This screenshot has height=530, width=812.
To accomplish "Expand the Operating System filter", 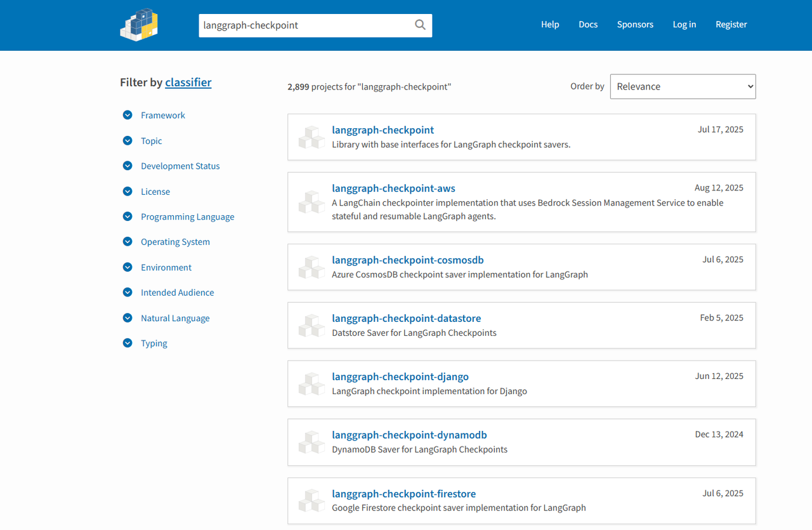I will pyautogui.click(x=175, y=242).
